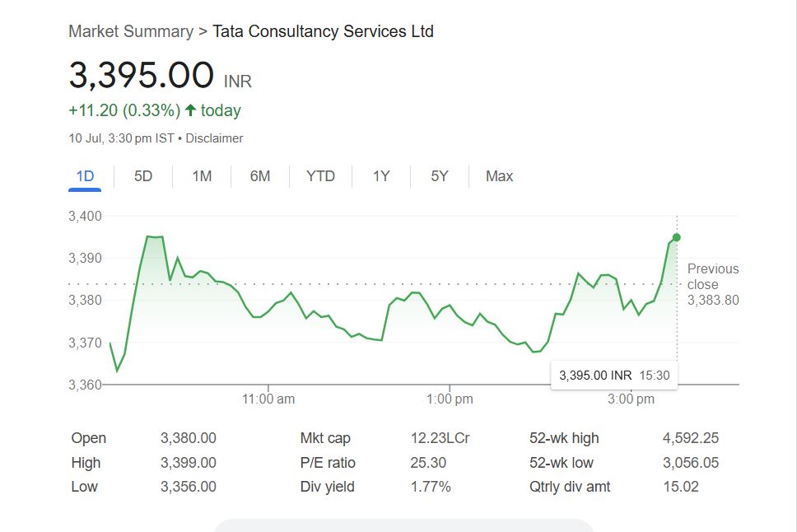The height and width of the screenshot is (532, 797).
Task: Open the 1M time range tab
Action: point(202,176)
